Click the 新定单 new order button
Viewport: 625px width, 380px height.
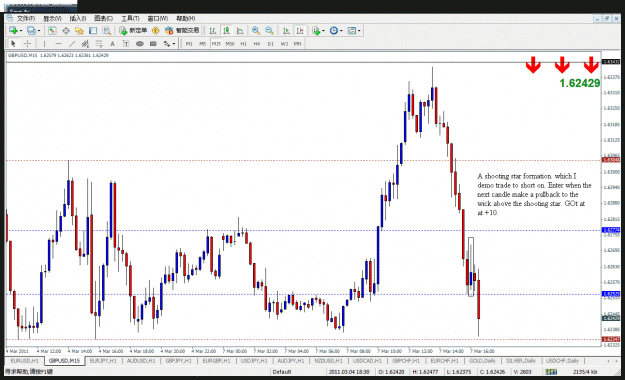134,30
